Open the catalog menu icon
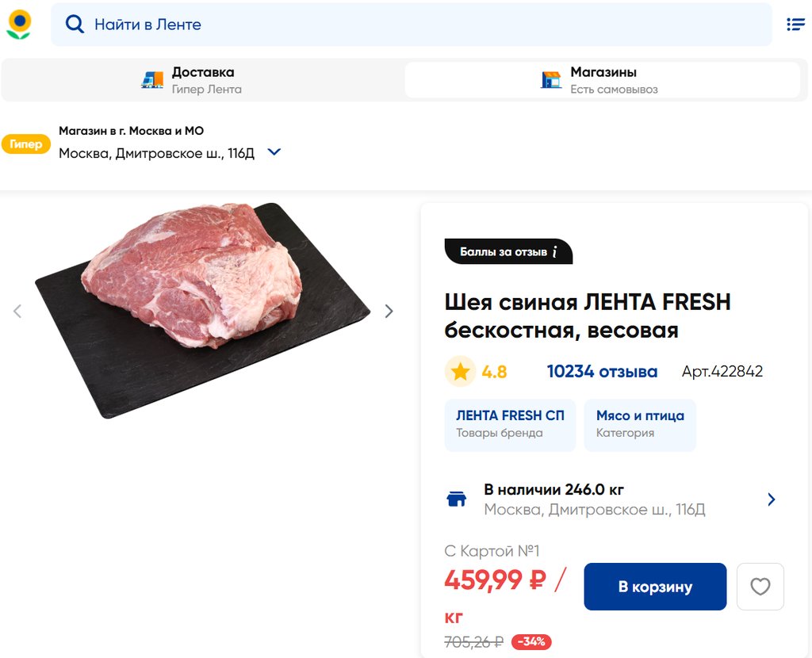 [795, 25]
